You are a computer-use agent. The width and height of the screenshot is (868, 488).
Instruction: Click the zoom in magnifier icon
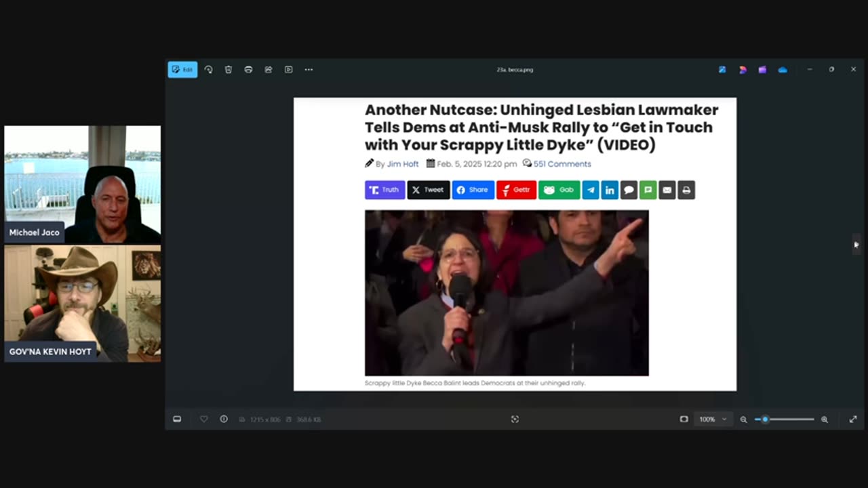[825, 420]
